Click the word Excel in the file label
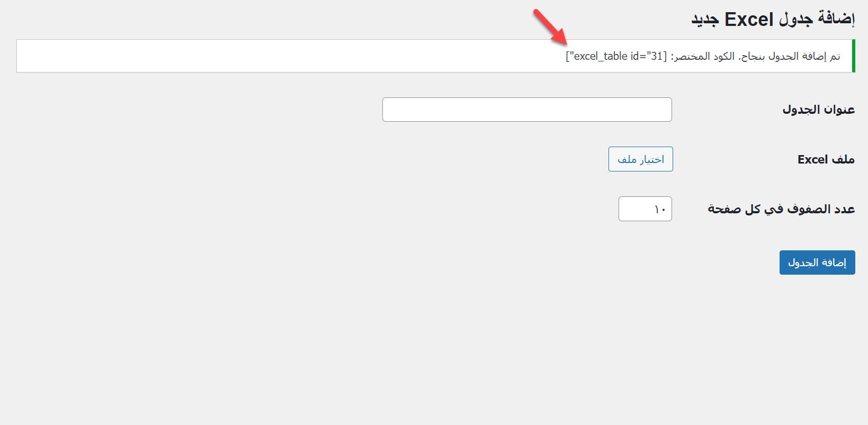 pyautogui.click(x=812, y=159)
